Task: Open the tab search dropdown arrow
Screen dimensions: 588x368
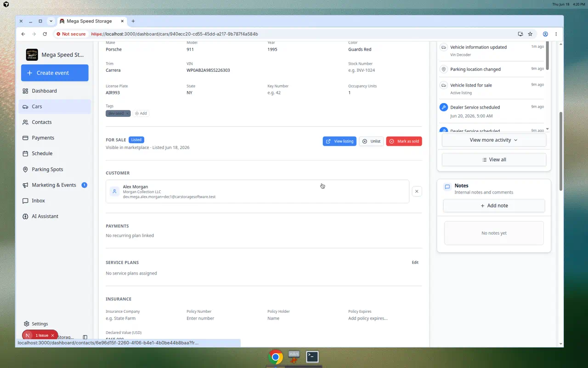Action: [x=51, y=21]
